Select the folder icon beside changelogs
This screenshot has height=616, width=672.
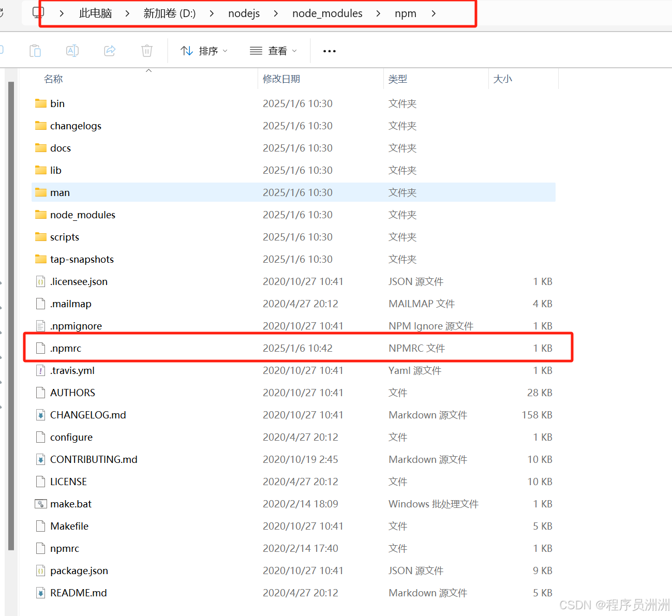click(41, 126)
